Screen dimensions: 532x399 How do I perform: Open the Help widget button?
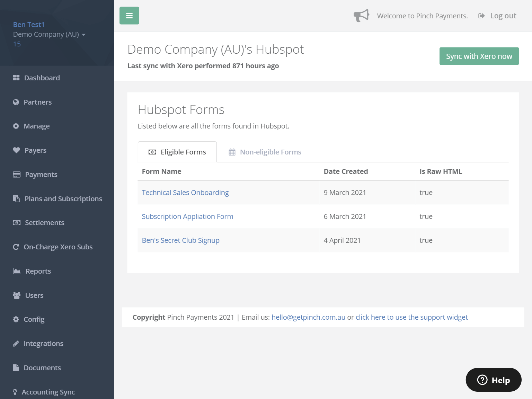pyautogui.click(x=494, y=380)
